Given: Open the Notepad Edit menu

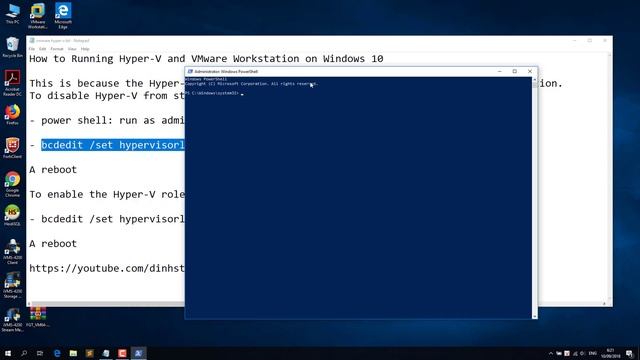Looking at the screenshot, I should click(x=42, y=49).
